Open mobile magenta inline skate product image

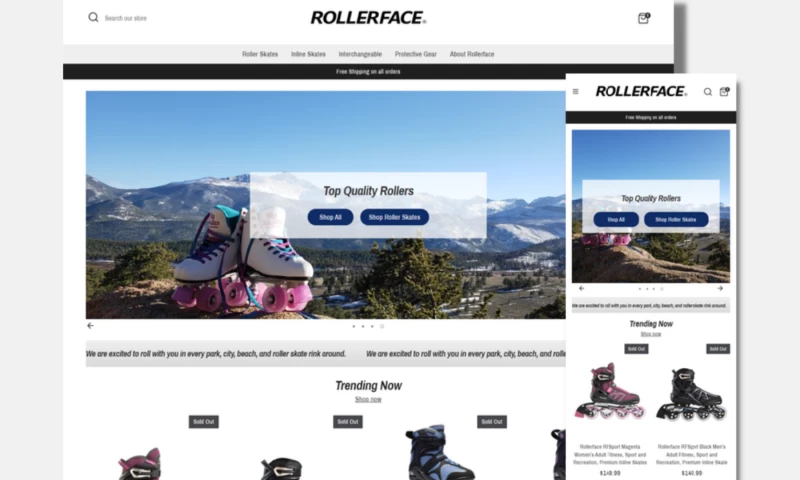click(x=610, y=391)
